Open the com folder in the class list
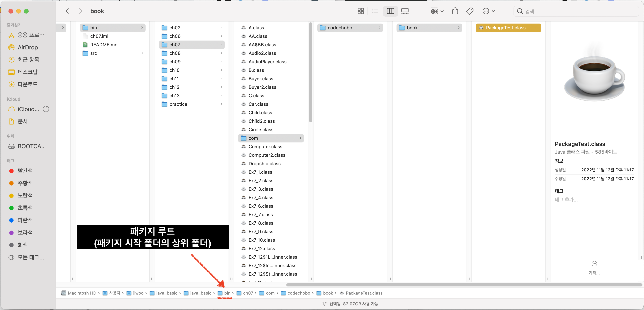This screenshot has width=644, height=310. pyautogui.click(x=253, y=138)
